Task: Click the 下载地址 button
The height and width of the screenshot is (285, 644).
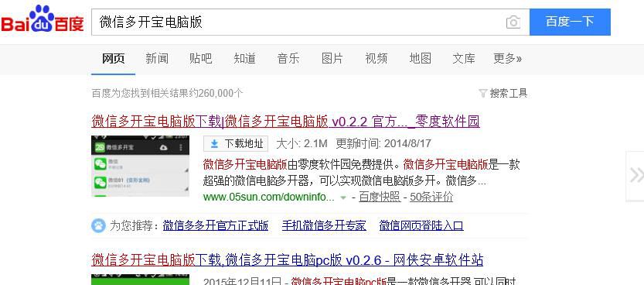Action: click(236, 144)
